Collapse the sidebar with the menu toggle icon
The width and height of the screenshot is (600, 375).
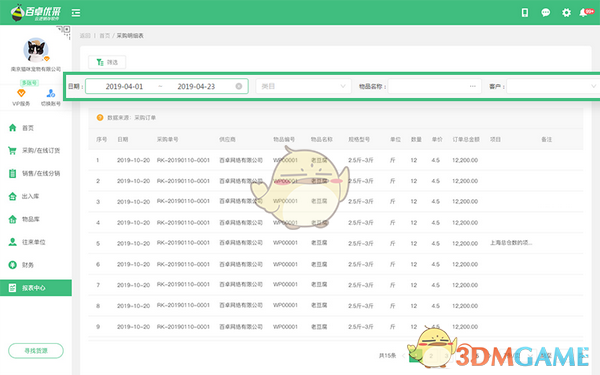(76, 13)
